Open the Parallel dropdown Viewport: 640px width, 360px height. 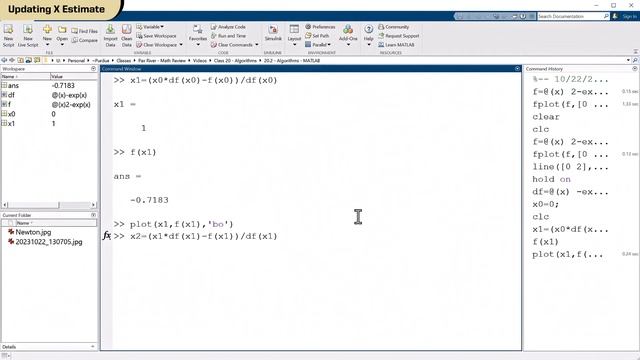point(318,45)
